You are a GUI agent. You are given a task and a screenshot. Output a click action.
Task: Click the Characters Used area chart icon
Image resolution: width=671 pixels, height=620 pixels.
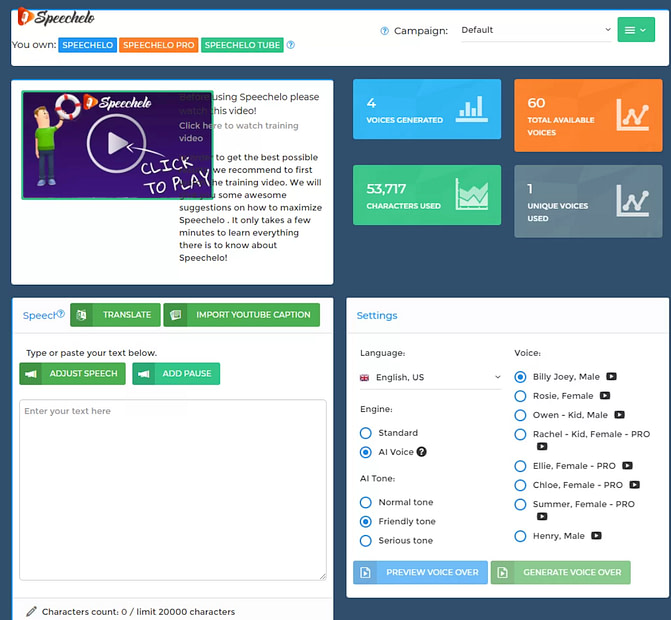click(472, 194)
